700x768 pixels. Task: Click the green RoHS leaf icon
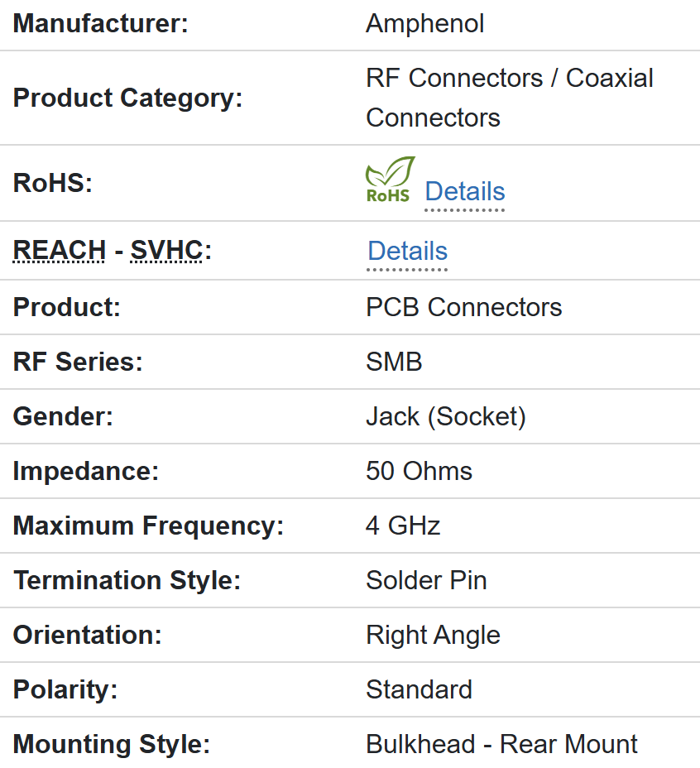[x=389, y=180]
